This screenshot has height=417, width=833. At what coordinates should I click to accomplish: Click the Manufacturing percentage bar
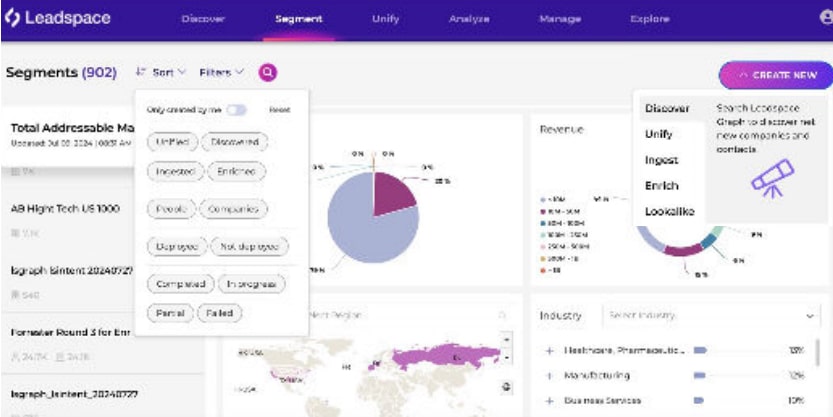[x=699, y=376]
